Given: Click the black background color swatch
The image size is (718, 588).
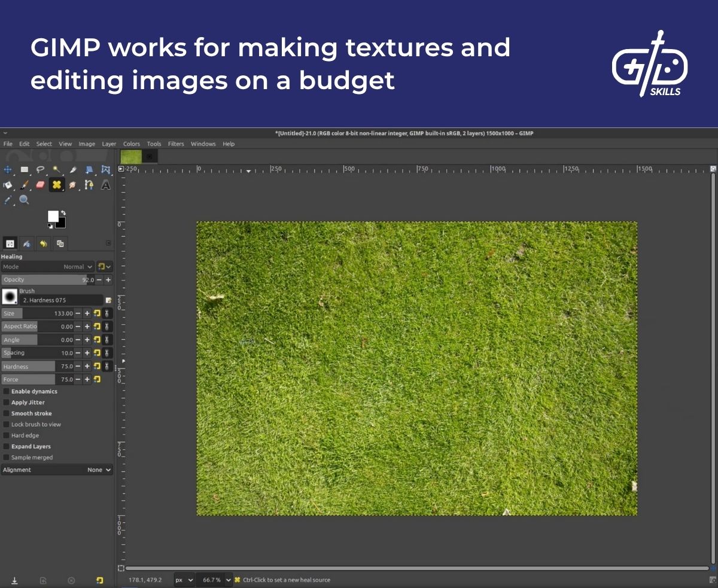Looking at the screenshot, I should coord(59,223).
